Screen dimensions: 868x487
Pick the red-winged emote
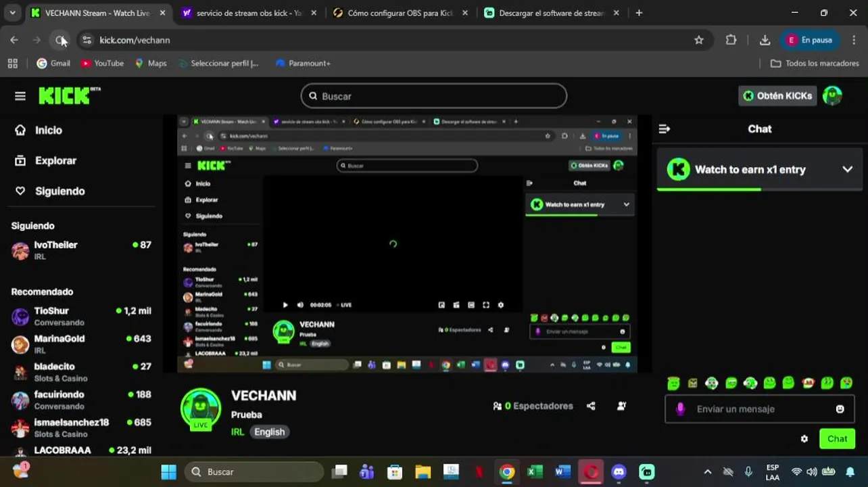[808, 384]
